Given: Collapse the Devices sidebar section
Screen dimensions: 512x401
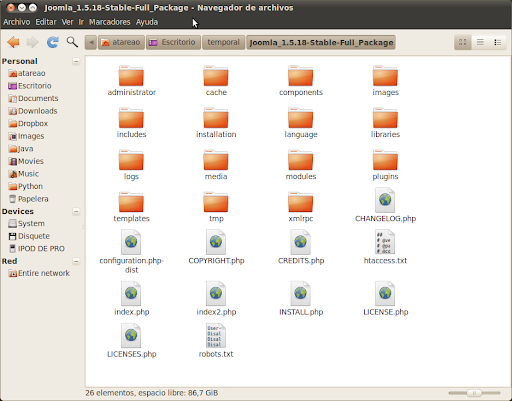Looking at the screenshot, I should pos(76,211).
